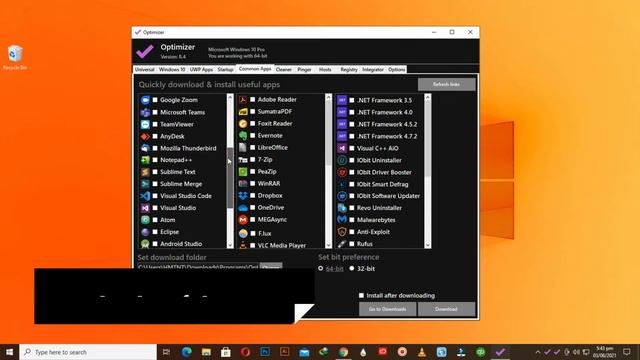640x360 pixels.
Task: Open the Universal tab
Action: (144, 69)
